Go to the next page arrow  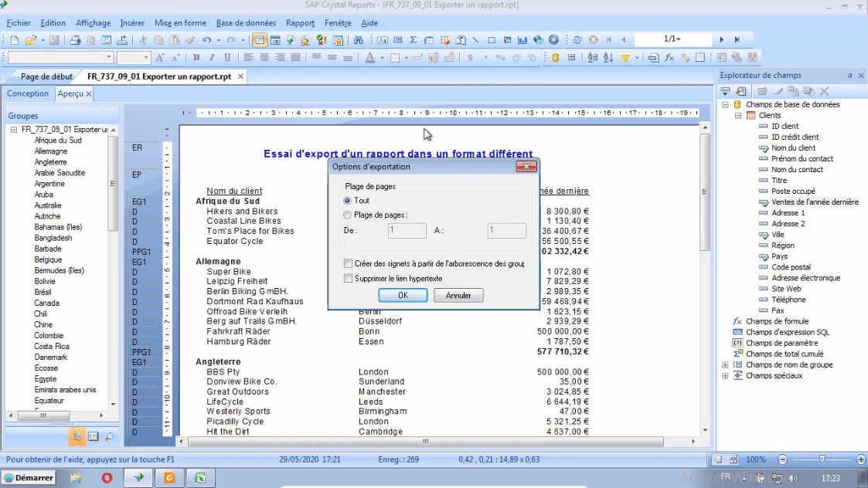(721, 39)
